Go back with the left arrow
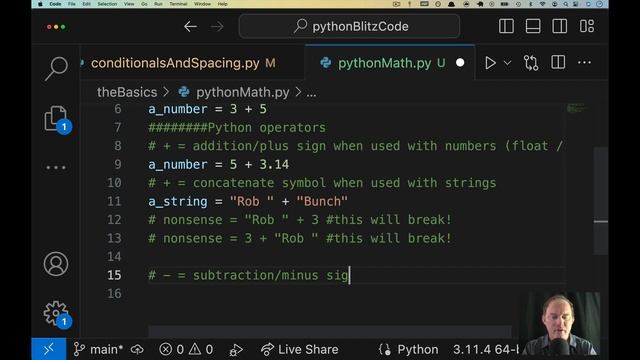This screenshot has width=640, height=360. pyautogui.click(x=190, y=27)
